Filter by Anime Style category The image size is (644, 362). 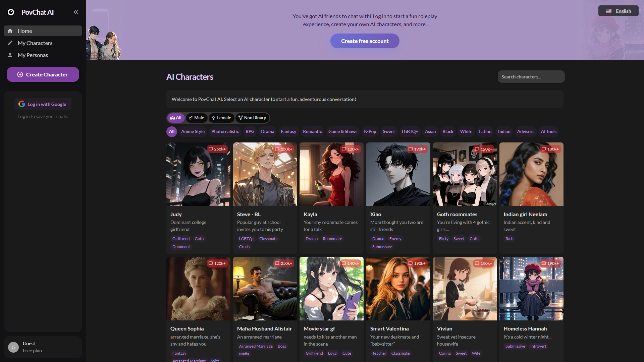click(193, 131)
